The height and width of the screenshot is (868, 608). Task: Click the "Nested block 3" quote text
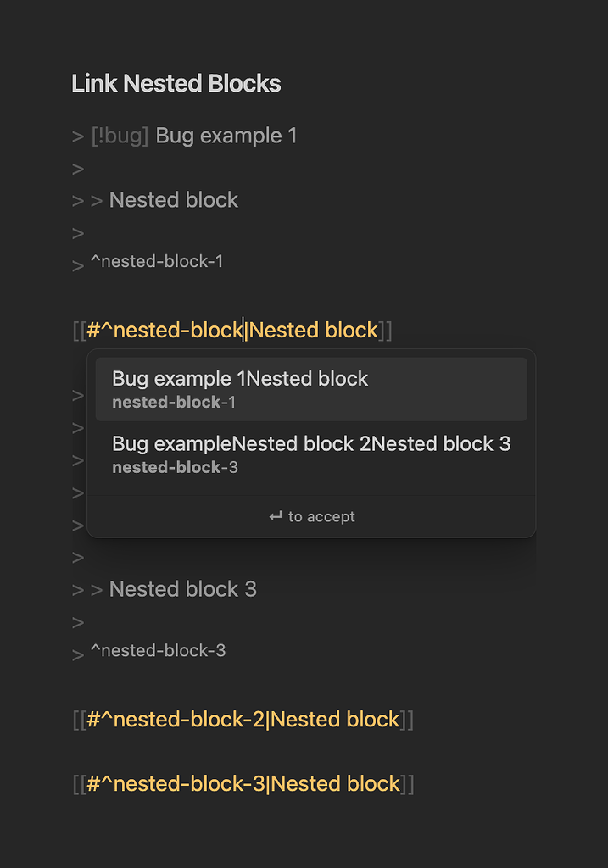(182, 588)
